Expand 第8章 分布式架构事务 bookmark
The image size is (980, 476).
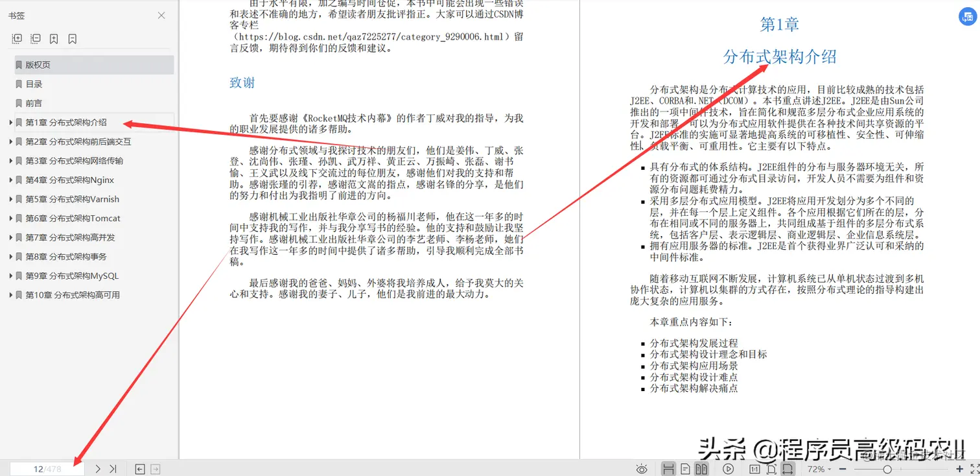coord(10,257)
